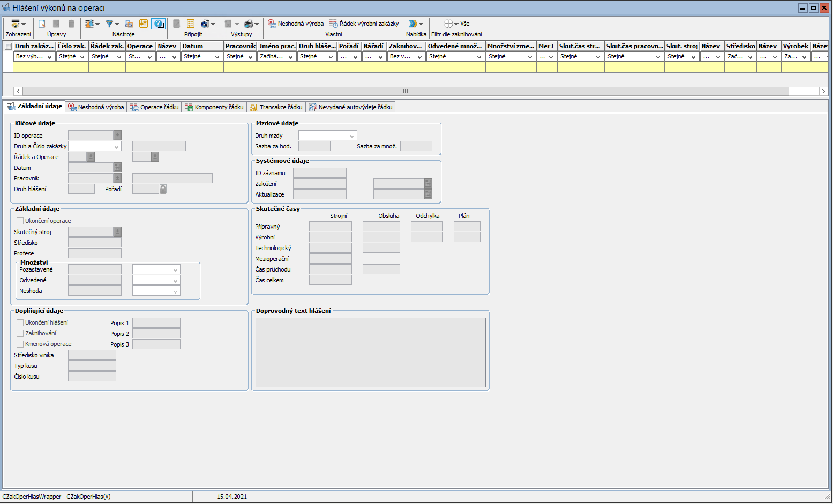
Task: Toggle the Ukončení operace checkbox
Action: [20, 221]
